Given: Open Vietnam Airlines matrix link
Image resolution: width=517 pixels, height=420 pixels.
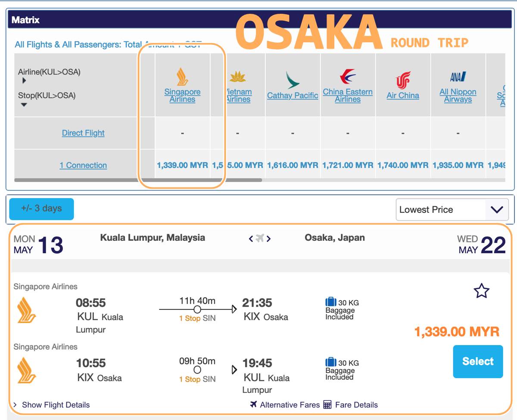Looking at the screenshot, I should 239,96.
